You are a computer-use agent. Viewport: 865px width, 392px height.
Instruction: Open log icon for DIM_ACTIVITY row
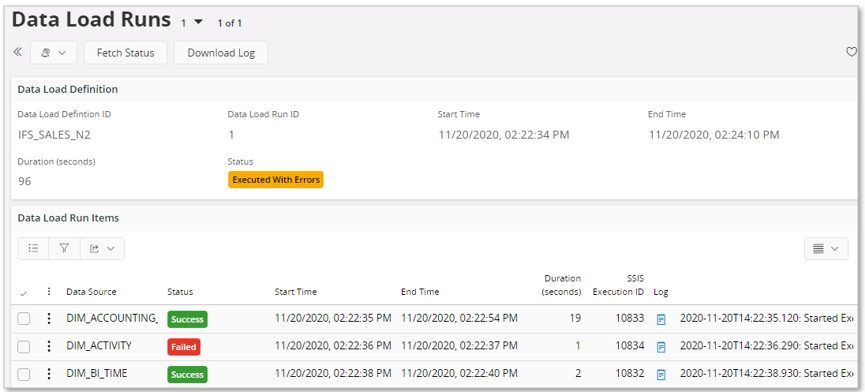pos(661,347)
